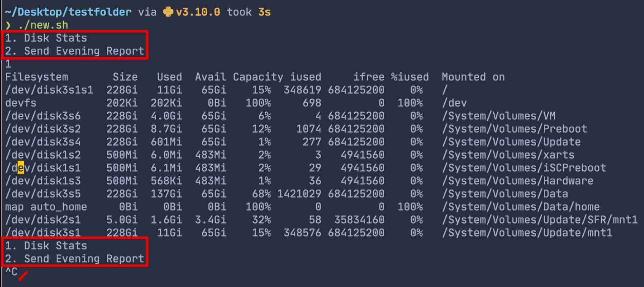The image size is (644, 287).
Task: Click the 32% capacity value for disk2s1
Action: (261, 220)
